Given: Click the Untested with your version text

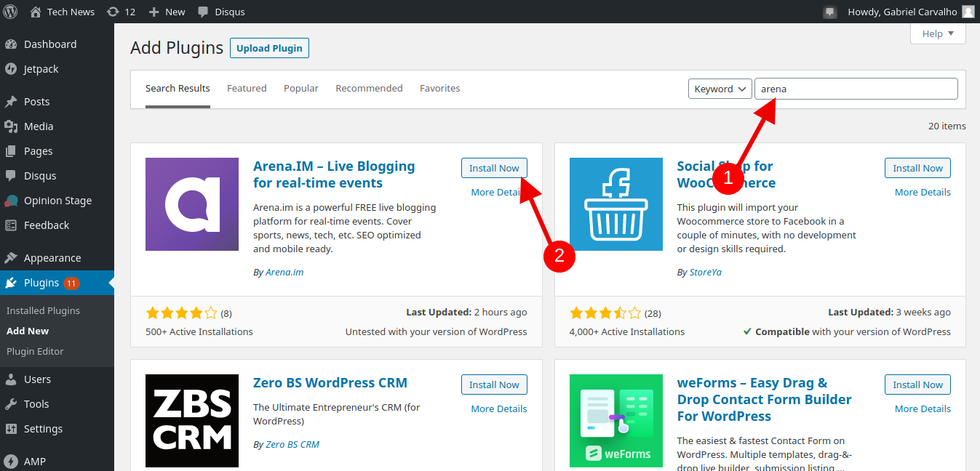Looking at the screenshot, I should point(437,332).
